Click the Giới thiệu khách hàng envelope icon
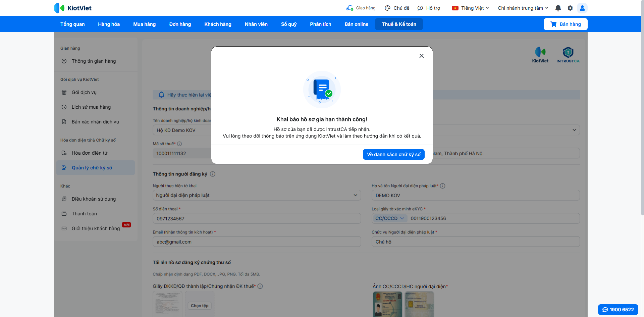This screenshot has height=317, width=644. point(64,228)
